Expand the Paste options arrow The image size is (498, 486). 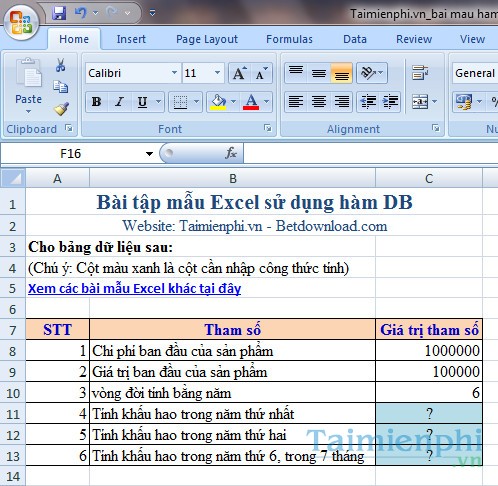29,112
